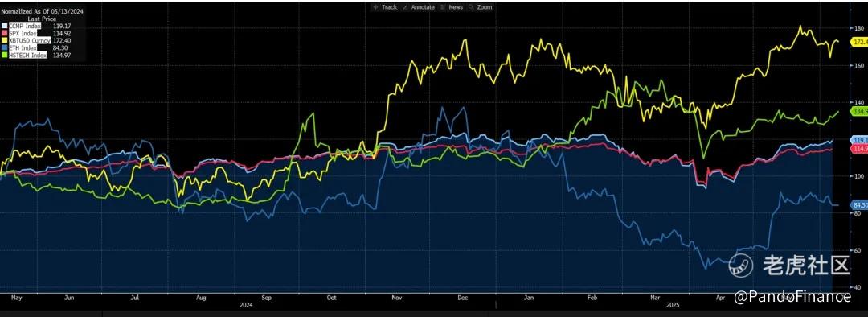Image resolution: width=868 pixels, height=317 pixels.
Task: Click the 114.92 last price in legend
Action: click(x=61, y=33)
